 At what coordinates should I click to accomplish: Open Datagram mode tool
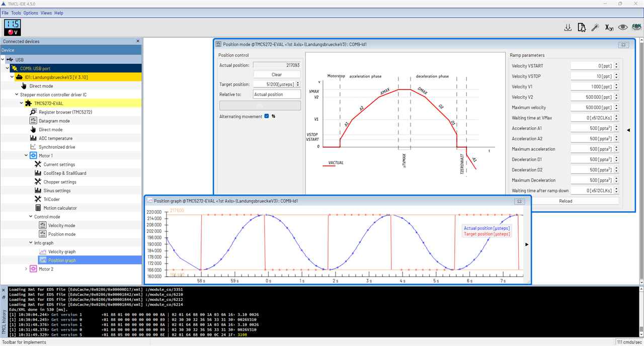[54, 121]
